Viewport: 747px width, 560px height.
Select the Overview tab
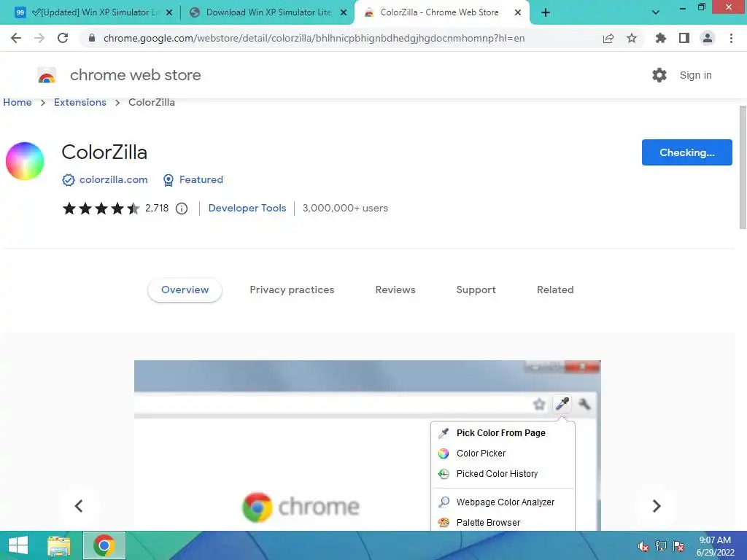(185, 289)
